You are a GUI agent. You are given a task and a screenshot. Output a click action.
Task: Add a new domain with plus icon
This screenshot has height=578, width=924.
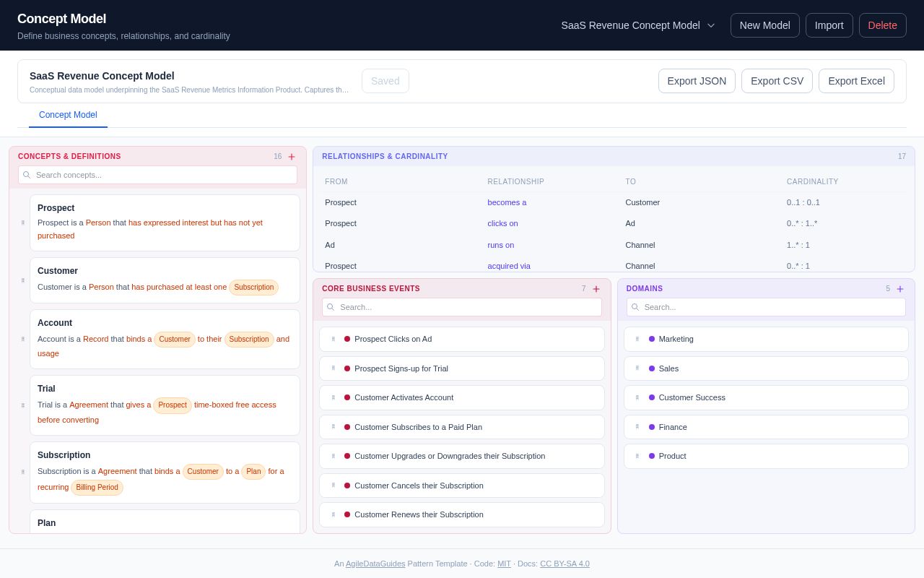tap(900, 289)
